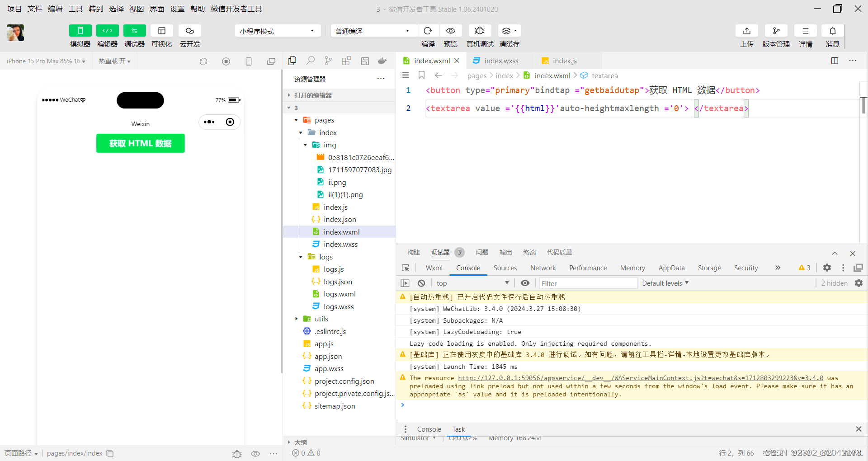Open the iPhone 15 Pro Max device dropdown

pos(45,61)
